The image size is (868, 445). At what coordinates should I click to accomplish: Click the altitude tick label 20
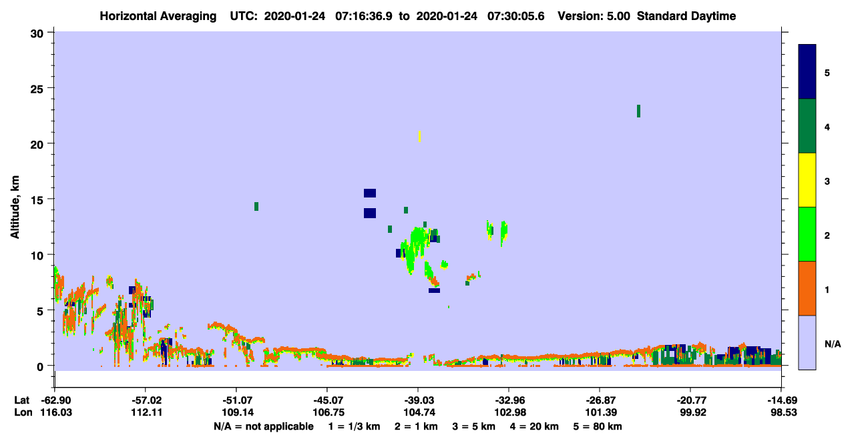tap(39, 143)
